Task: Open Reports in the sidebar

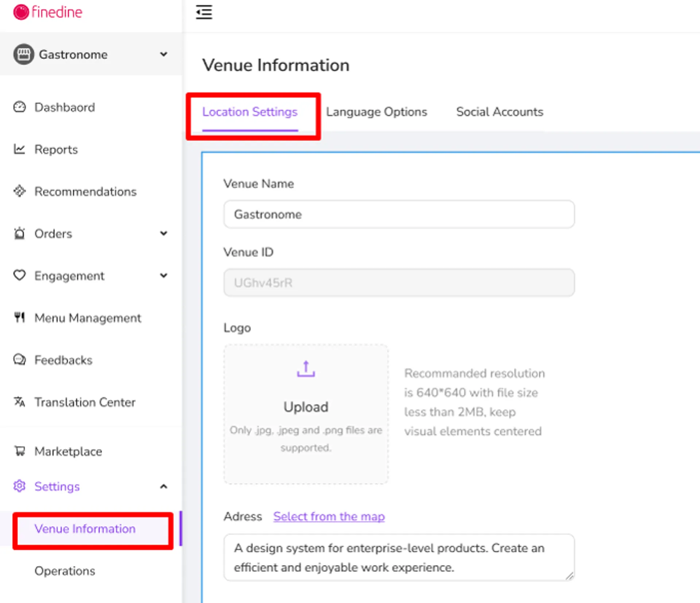Action: (56, 149)
